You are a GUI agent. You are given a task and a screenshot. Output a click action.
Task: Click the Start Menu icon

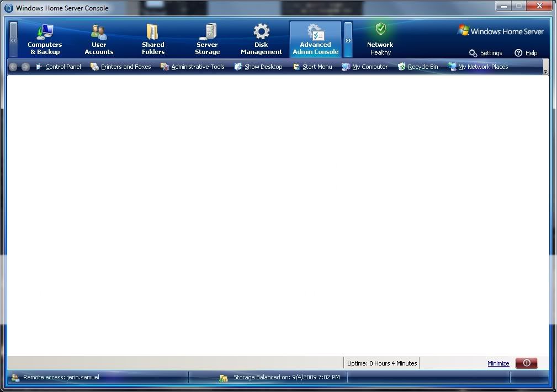(296, 67)
